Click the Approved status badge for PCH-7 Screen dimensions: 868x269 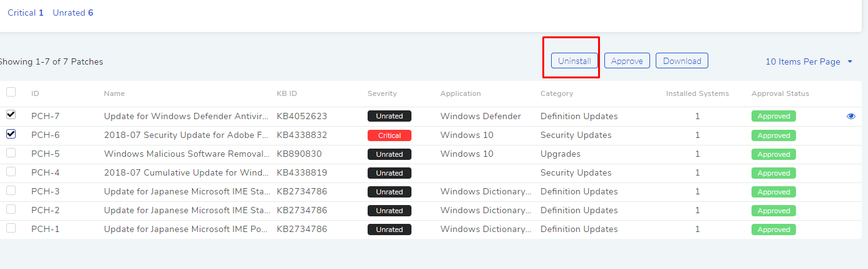tap(773, 117)
